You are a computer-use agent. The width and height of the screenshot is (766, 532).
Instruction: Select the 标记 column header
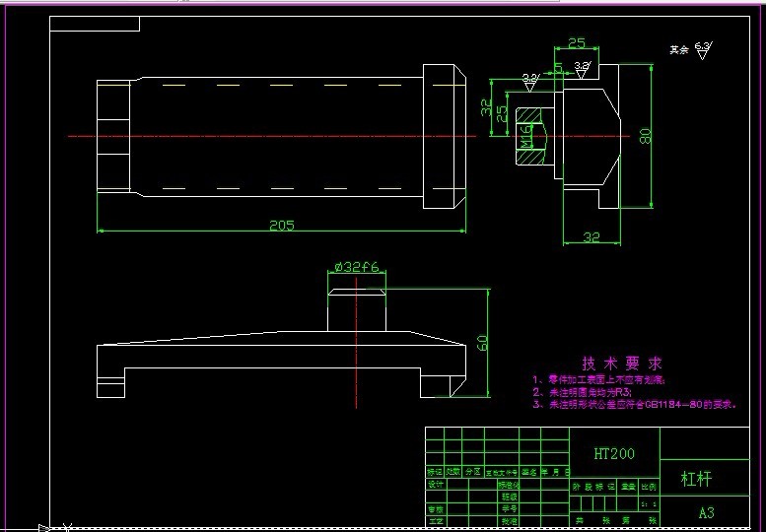click(435, 472)
